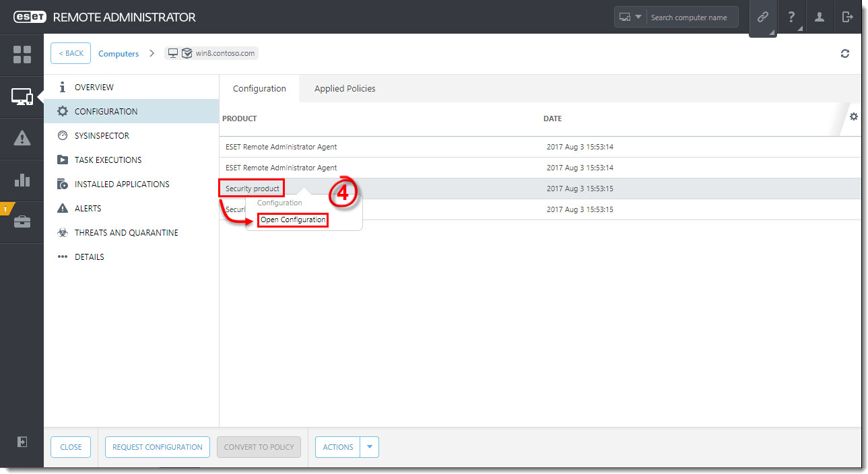The height and width of the screenshot is (474, 868).
Task: Click the logout icon in header
Action: [x=847, y=18]
